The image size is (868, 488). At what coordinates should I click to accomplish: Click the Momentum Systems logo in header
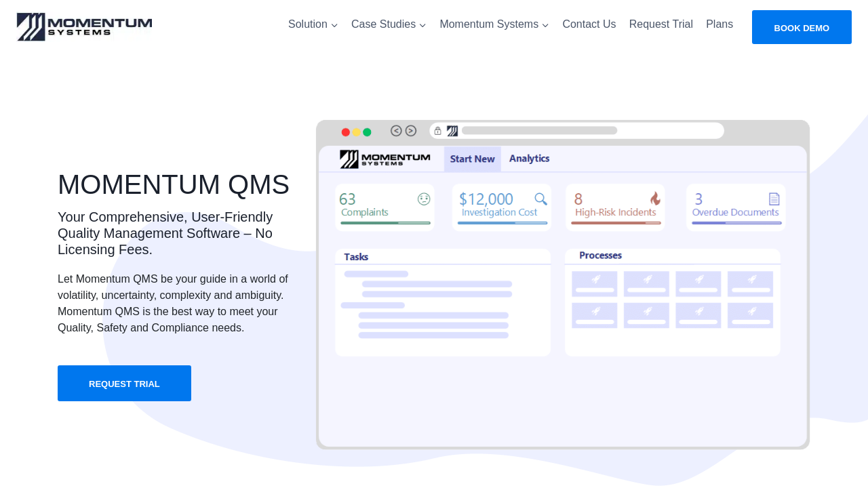pos(85,26)
